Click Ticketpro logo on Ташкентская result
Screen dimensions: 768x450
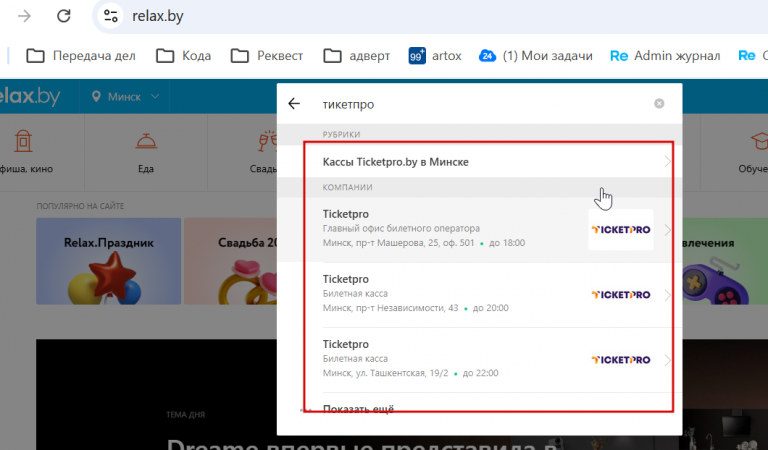621,360
